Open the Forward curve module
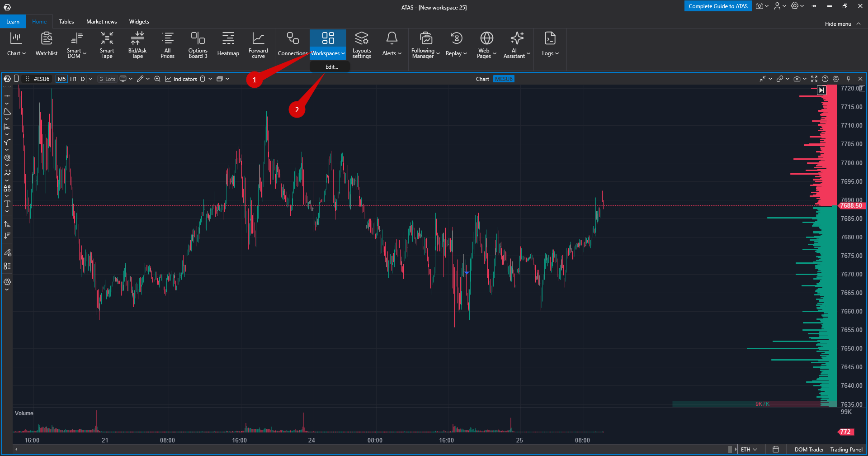 coord(258,44)
